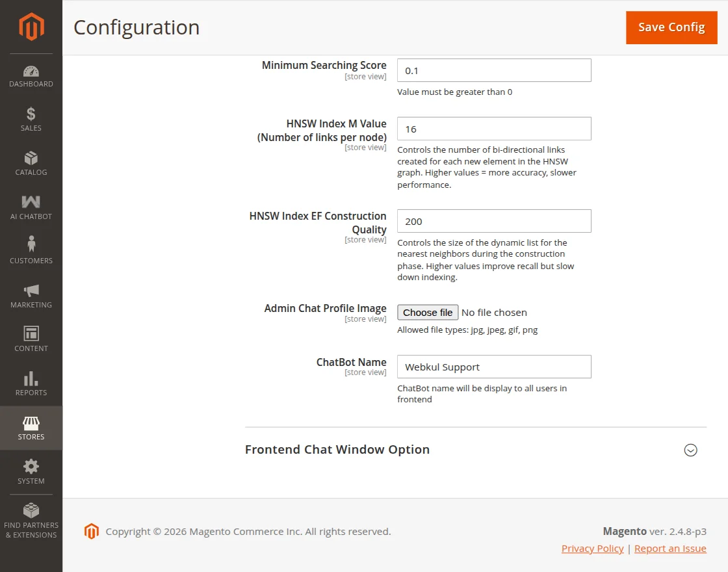Expand the Frontend Chat Window Option chevron
Image resolution: width=728 pixels, height=572 pixels.
tap(690, 450)
